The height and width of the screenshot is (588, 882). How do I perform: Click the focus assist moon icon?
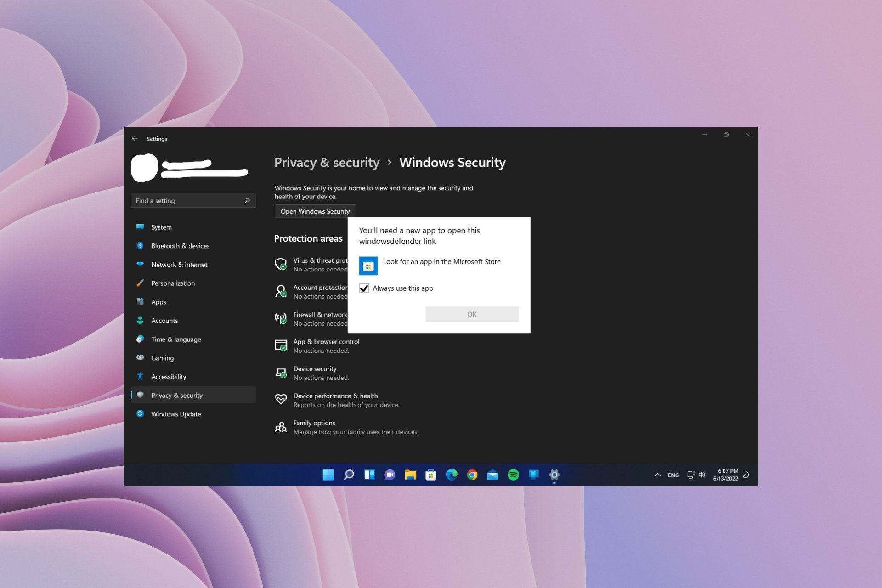(746, 475)
